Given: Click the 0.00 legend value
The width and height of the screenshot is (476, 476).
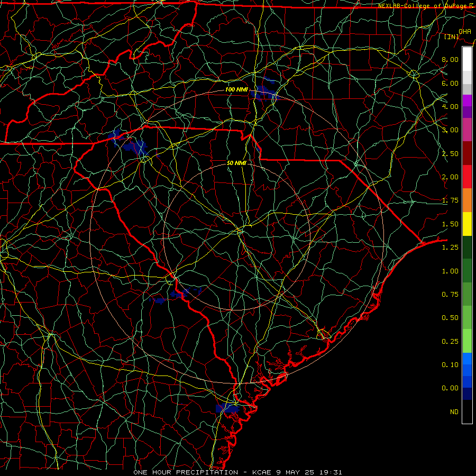Looking at the screenshot, I should pos(450,388).
